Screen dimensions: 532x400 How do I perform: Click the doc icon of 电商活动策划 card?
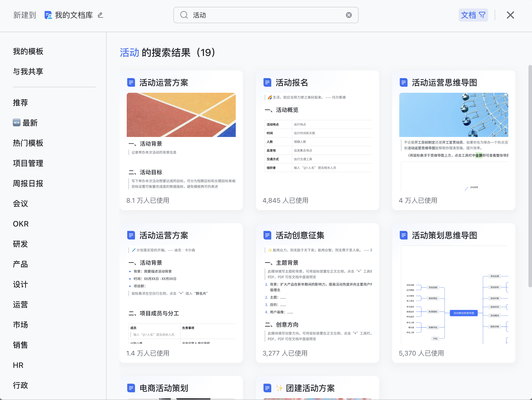click(x=131, y=388)
